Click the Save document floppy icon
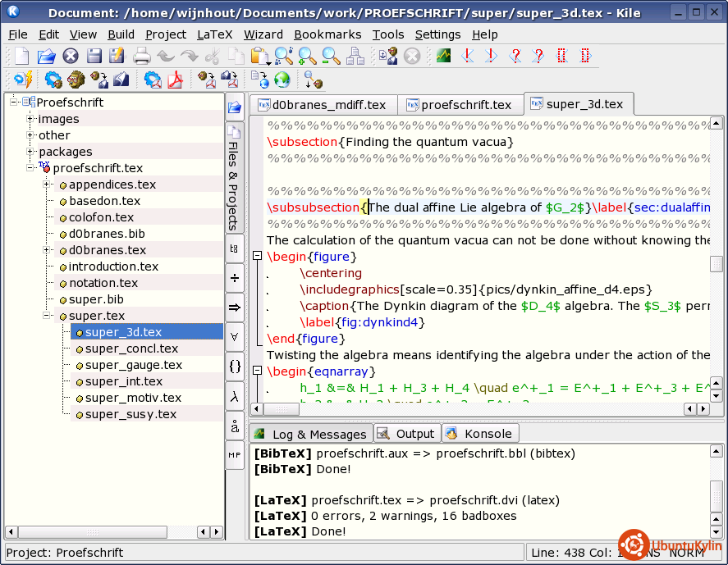Image resolution: width=728 pixels, height=565 pixels. point(94,56)
